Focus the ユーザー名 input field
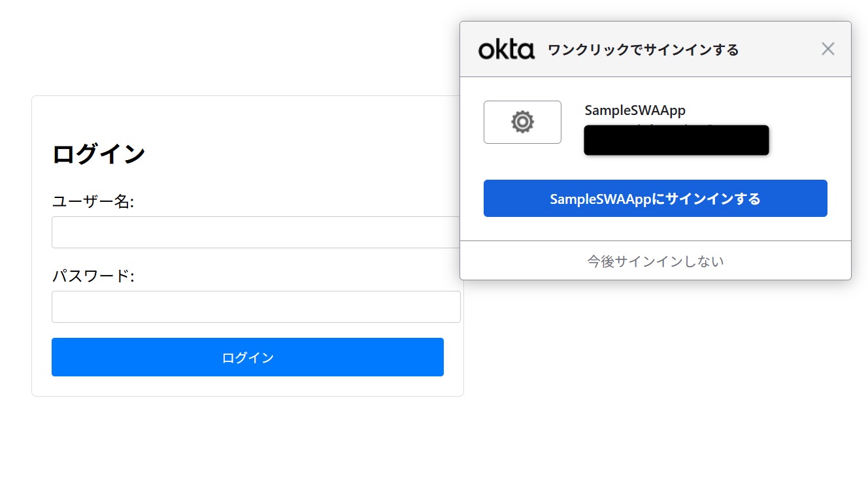Image resolution: width=868 pixels, height=477 pixels. click(x=255, y=233)
